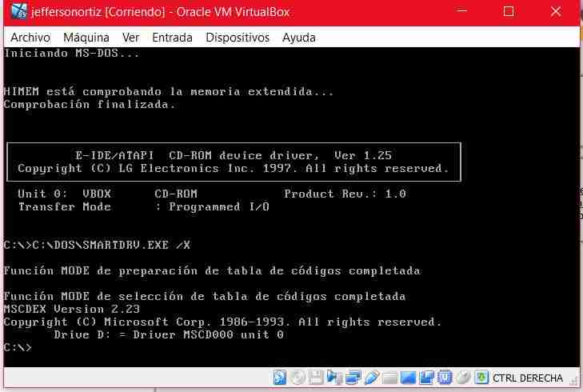Click the optical disc status icon

[x=297, y=378]
